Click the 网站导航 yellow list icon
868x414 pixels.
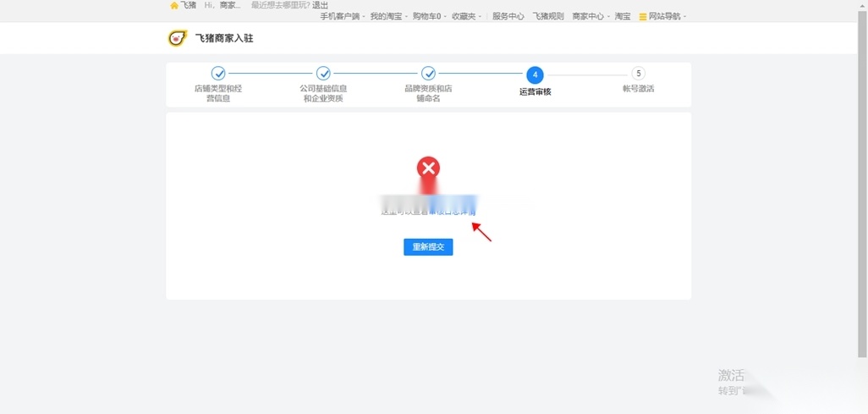643,17
